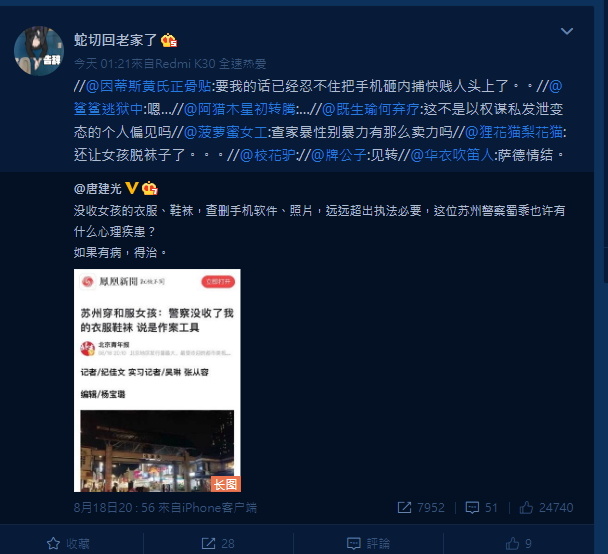Click the 长图 long-image tag

coord(226,484)
